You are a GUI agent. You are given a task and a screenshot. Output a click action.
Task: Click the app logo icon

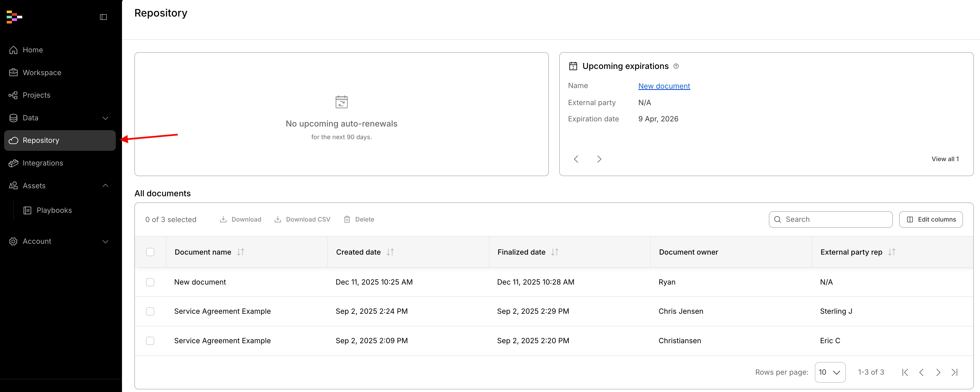point(14,17)
